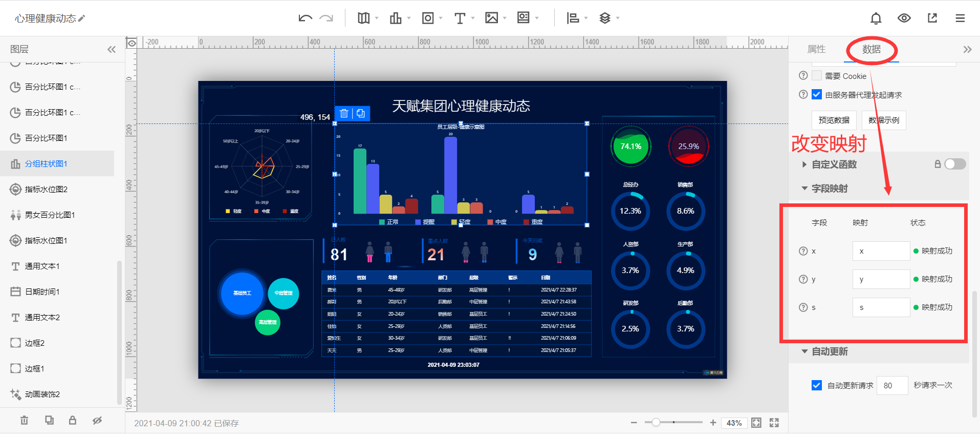Click help icon beside field x
The height and width of the screenshot is (437, 980).
tap(803, 251)
